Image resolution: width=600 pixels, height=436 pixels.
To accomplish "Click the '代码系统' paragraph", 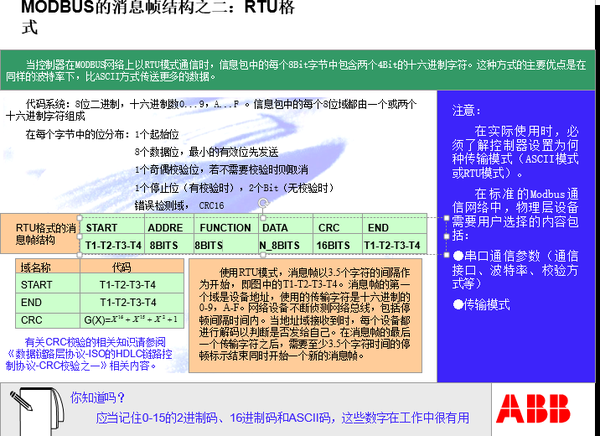I will pyautogui.click(x=211, y=110).
